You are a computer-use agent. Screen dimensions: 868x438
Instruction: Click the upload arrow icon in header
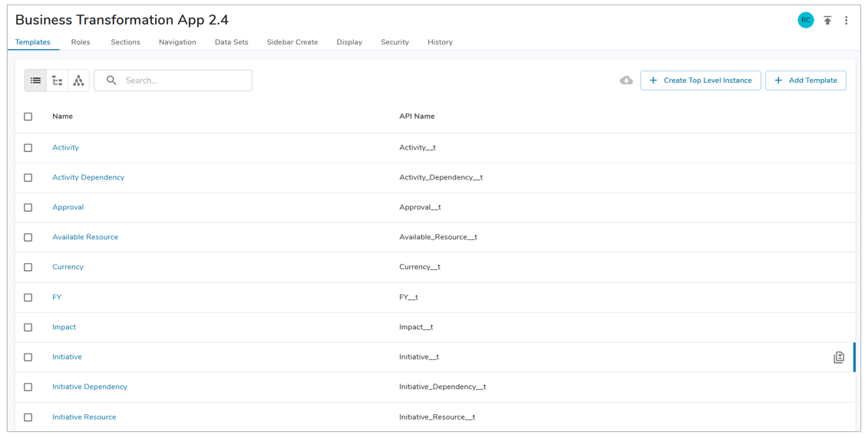[x=827, y=21]
